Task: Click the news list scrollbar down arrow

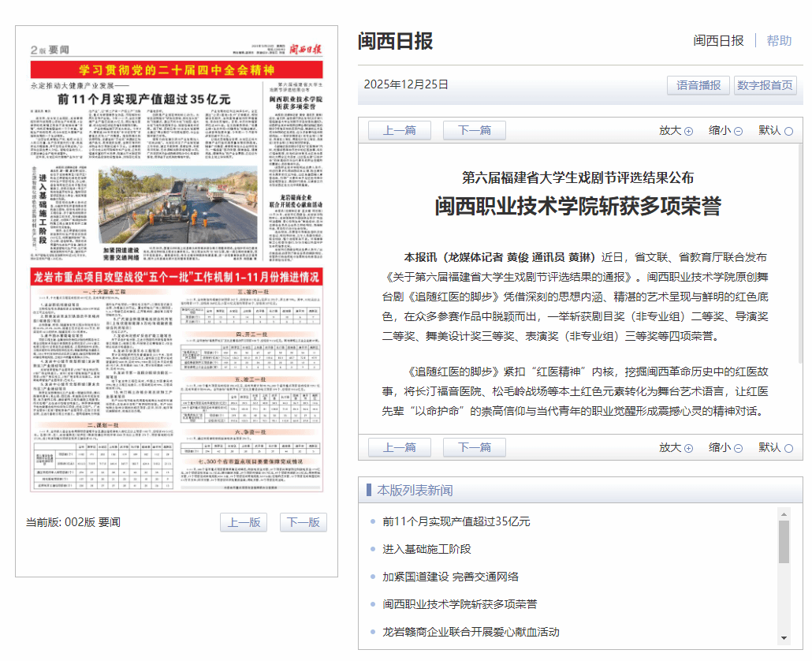Action: point(784,637)
